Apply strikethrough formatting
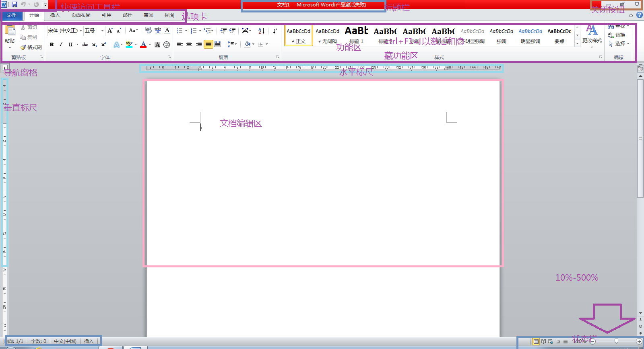The image size is (644, 349). [85, 45]
